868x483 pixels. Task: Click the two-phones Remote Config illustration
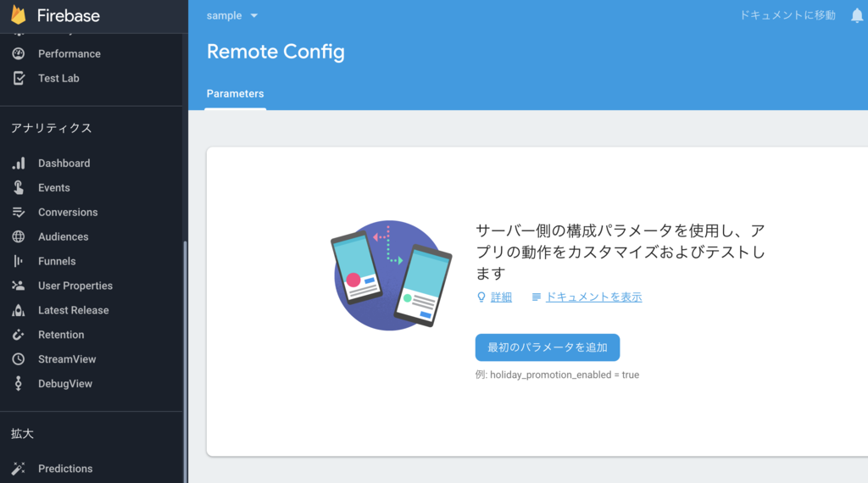pos(391,275)
